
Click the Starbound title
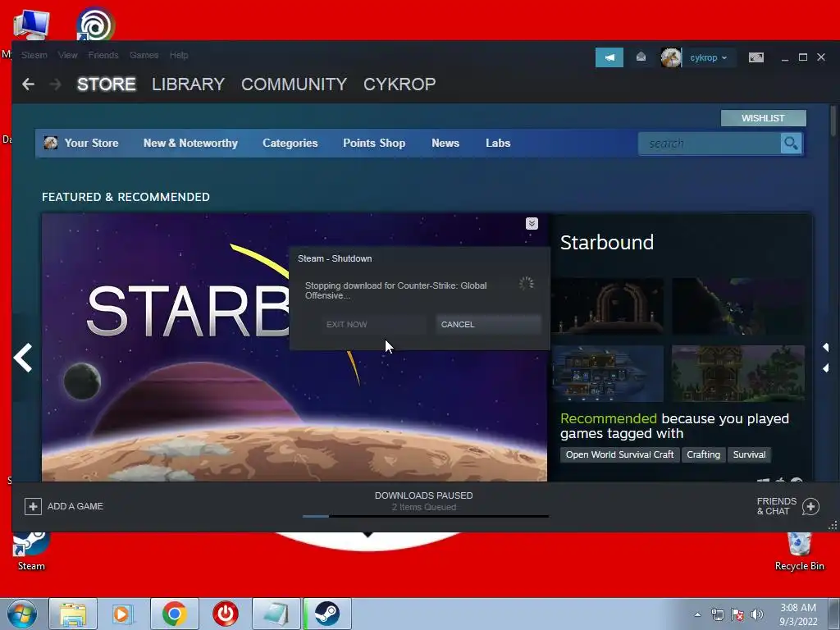point(607,242)
